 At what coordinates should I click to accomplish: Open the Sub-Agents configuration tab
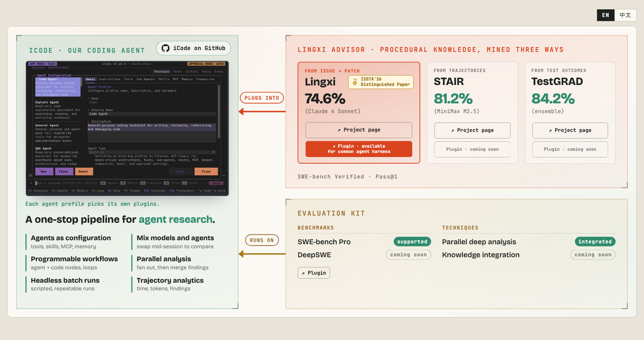point(146,79)
